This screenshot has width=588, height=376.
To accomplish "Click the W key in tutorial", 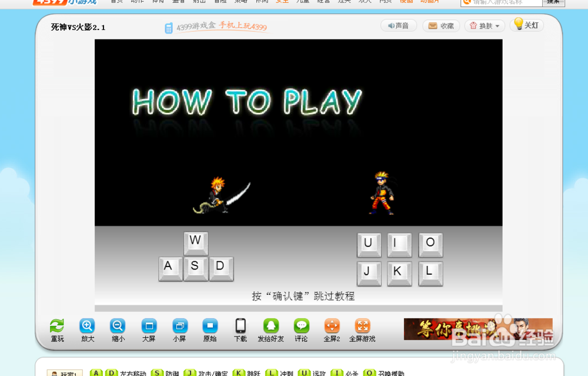I will click(196, 243).
